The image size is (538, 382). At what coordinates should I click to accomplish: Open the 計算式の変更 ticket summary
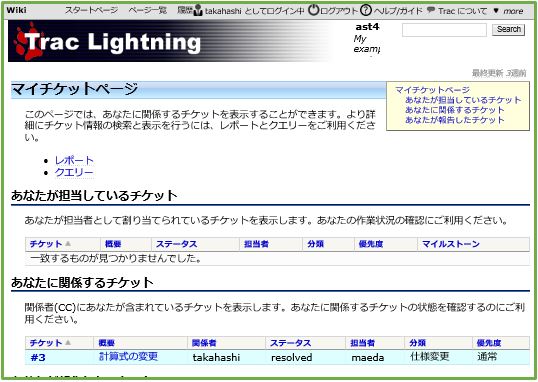[x=128, y=356]
